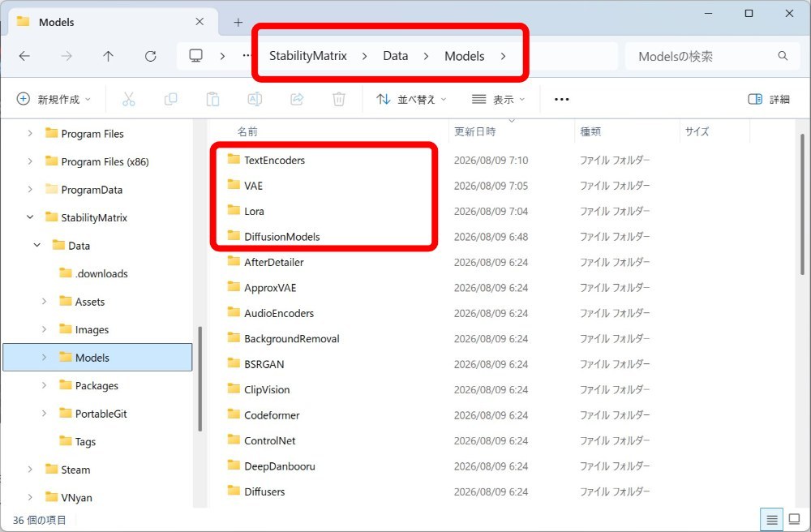Open chevron dropdown after StabilityMatrix breadcrumb
Image resolution: width=811 pixels, height=532 pixels.
pyautogui.click(x=365, y=56)
